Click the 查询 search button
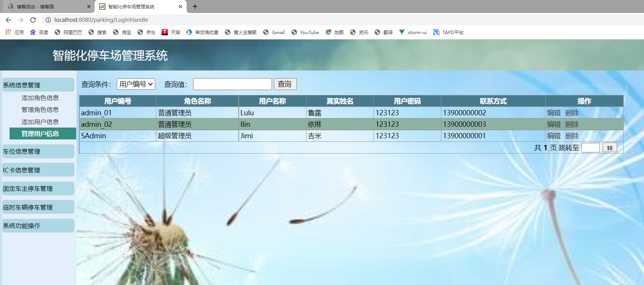 click(x=285, y=84)
